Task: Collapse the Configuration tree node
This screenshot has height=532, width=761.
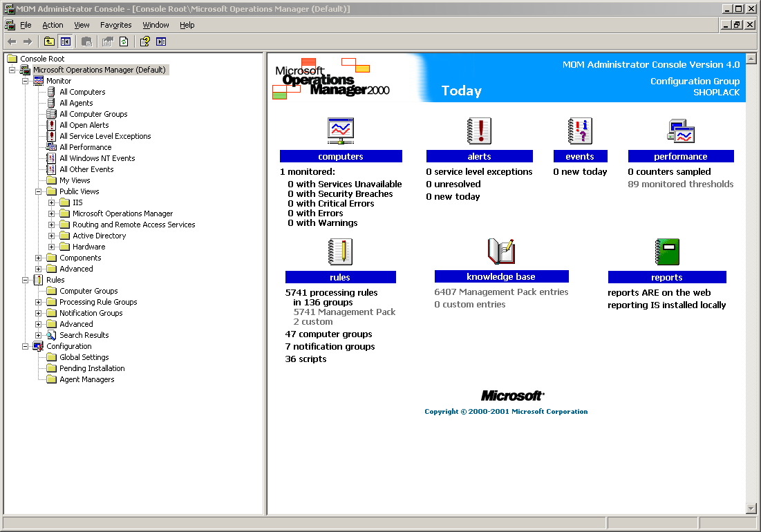Action: (26, 346)
